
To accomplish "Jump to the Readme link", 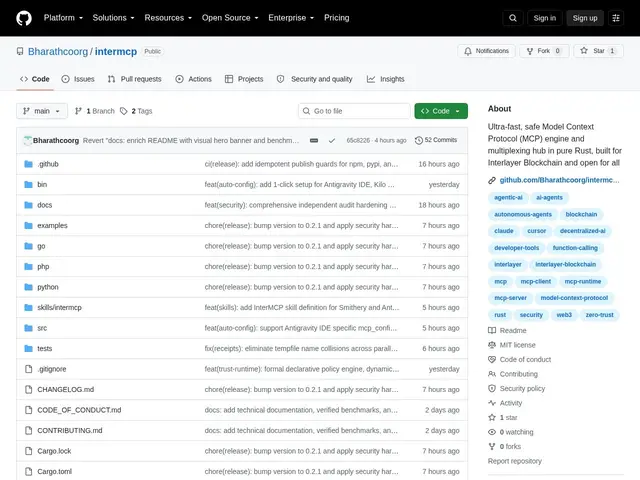I will tap(507, 331).
